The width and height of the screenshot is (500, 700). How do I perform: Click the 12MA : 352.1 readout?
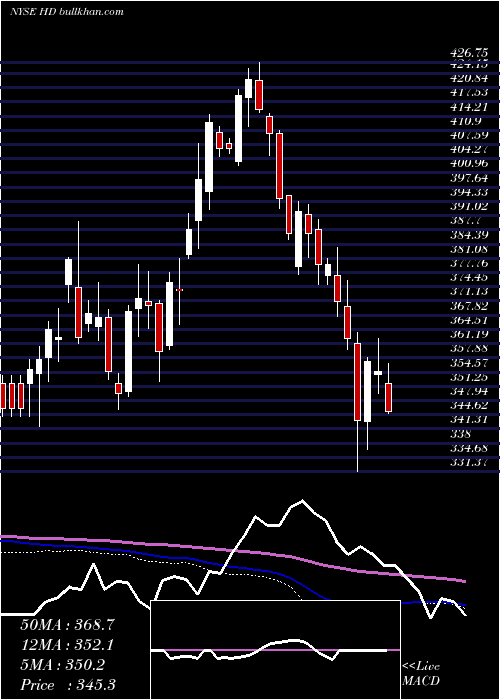[x=68, y=645]
